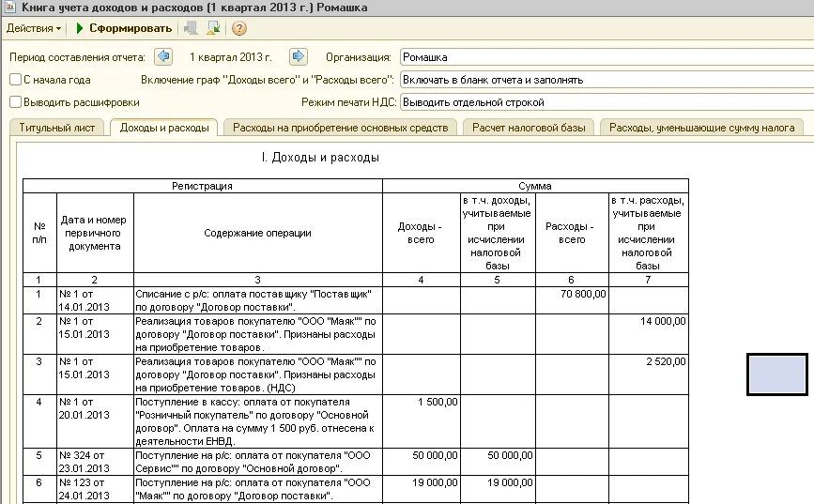Open help with the question mark icon
The width and height of the screenshot is (814, 504).
tap(238, 28)
